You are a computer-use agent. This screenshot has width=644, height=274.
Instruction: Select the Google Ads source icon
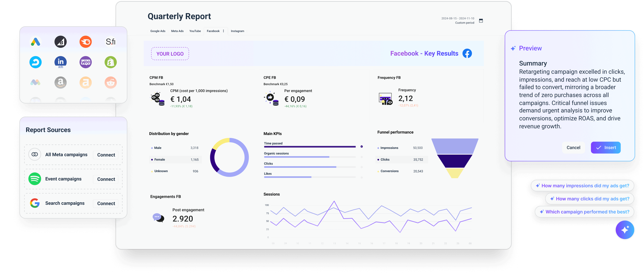pyautogui.click(x=36, y=42)
